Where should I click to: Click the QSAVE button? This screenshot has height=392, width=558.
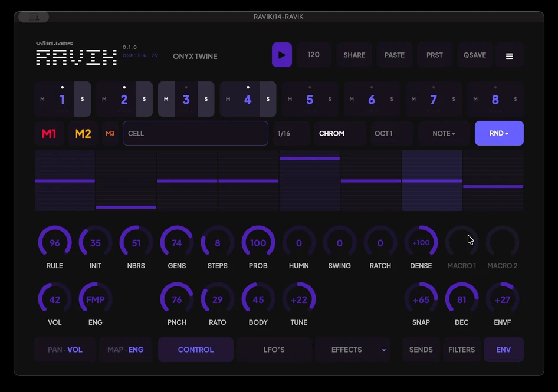[475, 55]
